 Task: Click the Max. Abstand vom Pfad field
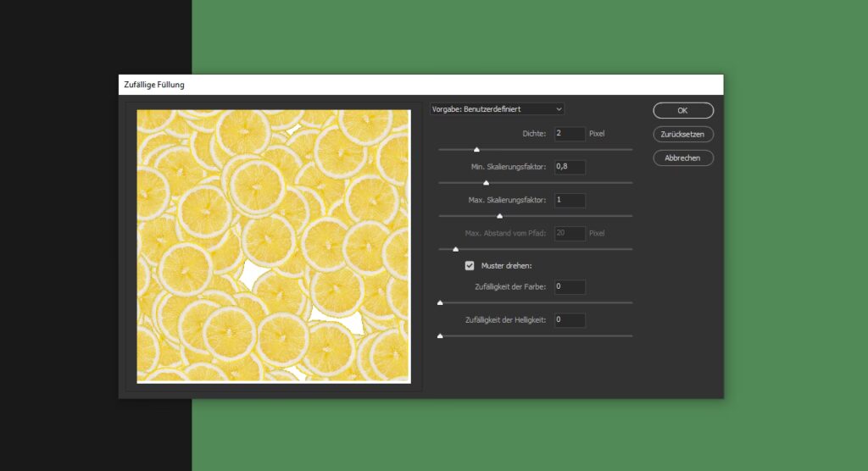point(570,234)
